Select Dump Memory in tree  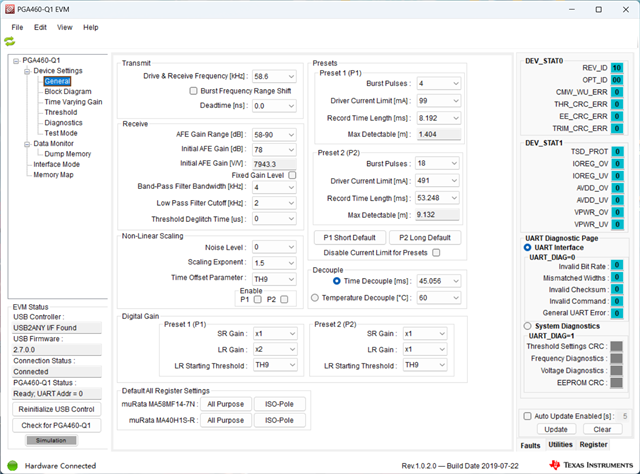click(68, 154)
